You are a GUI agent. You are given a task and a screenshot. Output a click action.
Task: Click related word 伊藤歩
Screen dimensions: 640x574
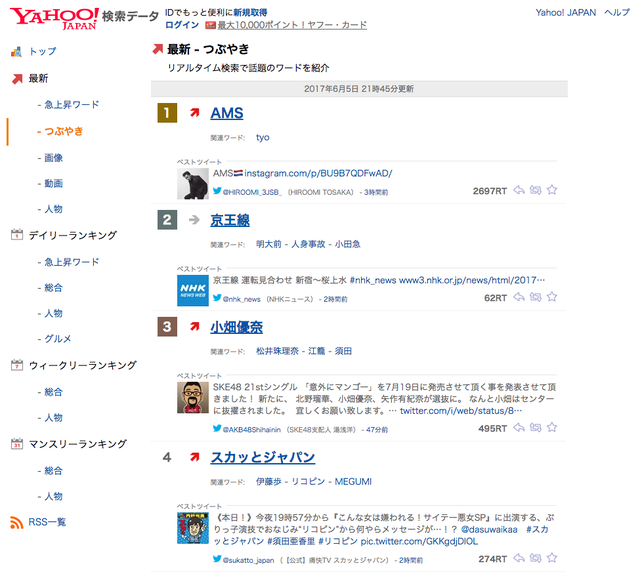point(269,482)
